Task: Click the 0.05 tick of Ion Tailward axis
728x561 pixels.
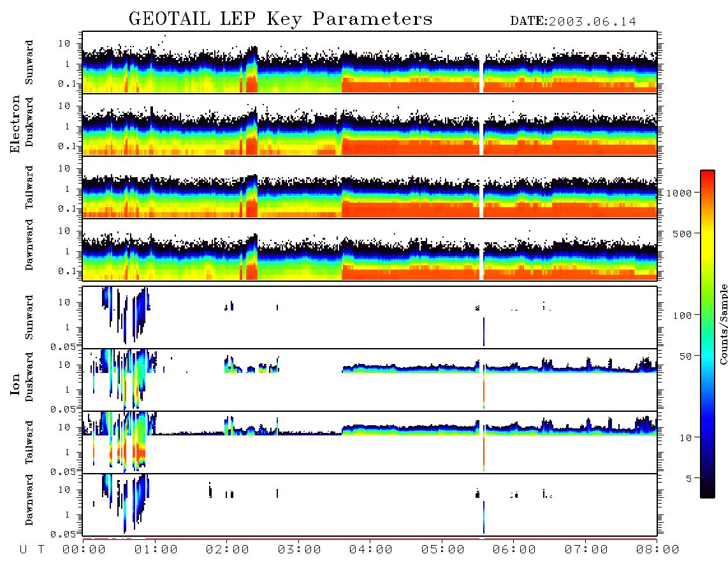Action: click(64, 472)
